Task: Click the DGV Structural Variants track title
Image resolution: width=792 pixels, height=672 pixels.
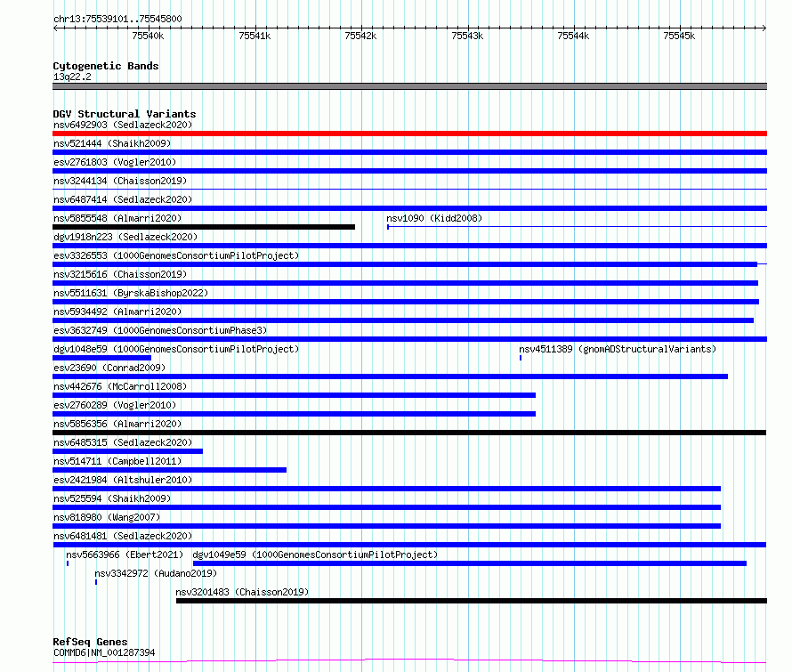Action: click(125, 114)
